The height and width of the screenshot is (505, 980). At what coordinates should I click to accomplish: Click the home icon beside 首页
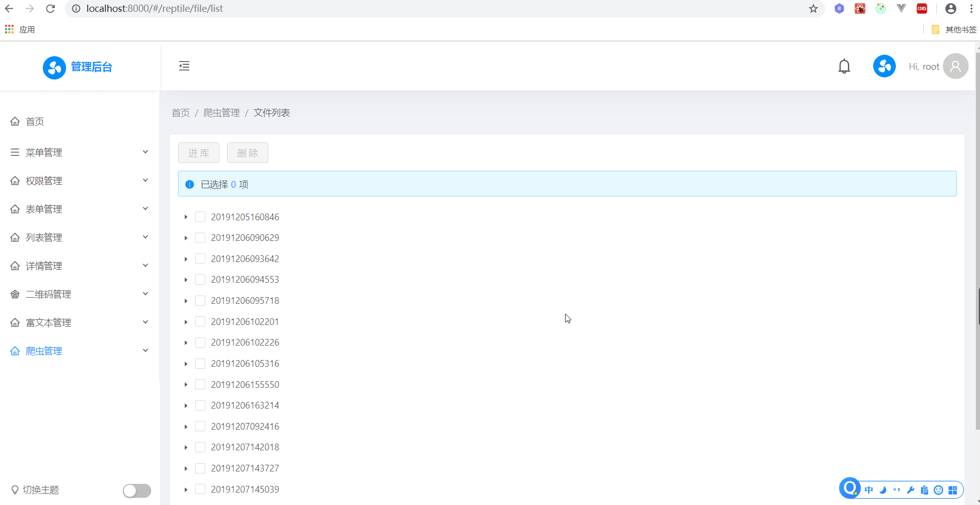click(x=15, y=121)
